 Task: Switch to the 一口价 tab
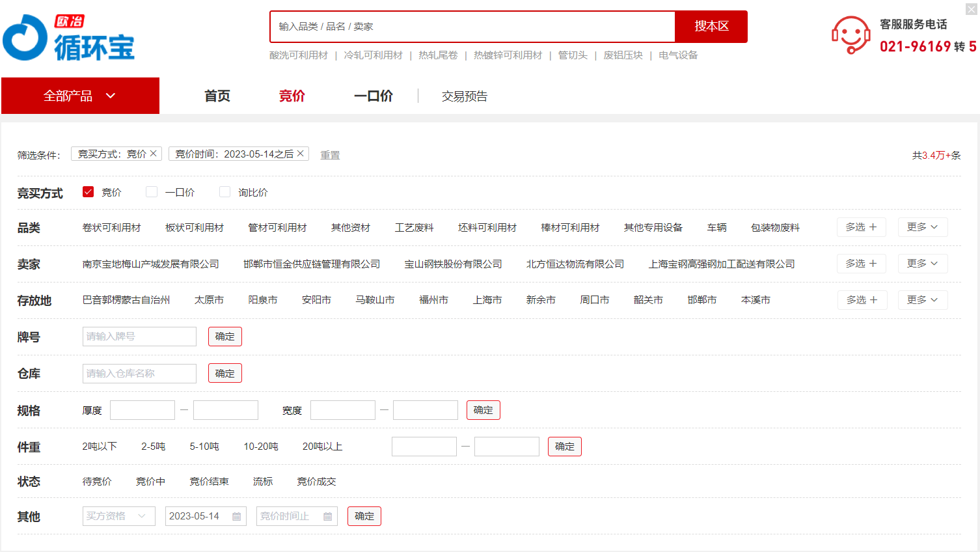click(x=373, y=96)
